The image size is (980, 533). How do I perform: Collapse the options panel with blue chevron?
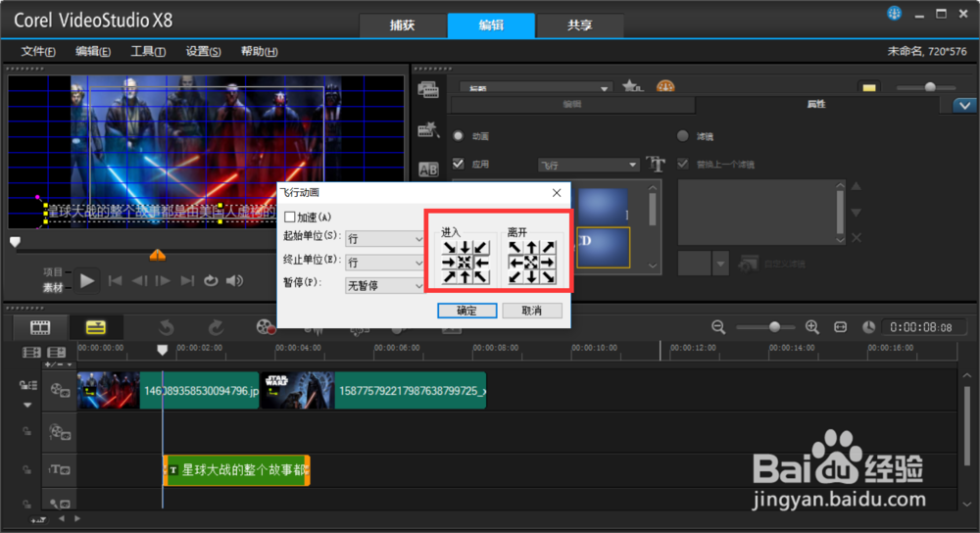coord(964,105)
